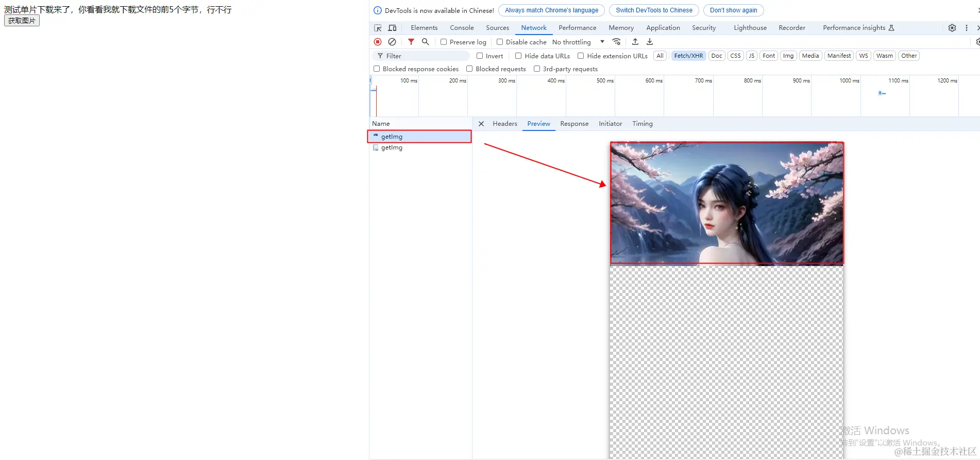Open the Timing tab

coord(642,124)
